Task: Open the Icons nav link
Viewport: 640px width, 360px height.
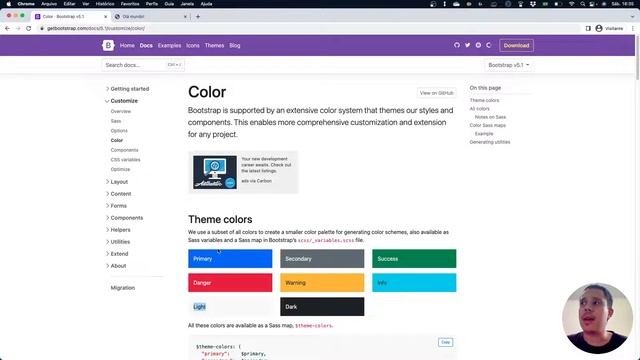Action: (193, 46)
